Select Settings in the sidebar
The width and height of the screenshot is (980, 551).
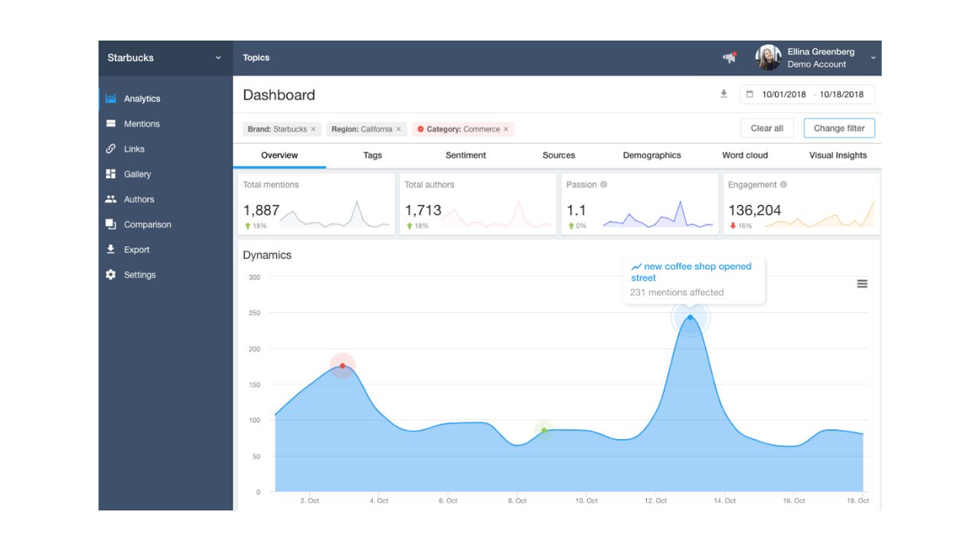click(165, 275)
